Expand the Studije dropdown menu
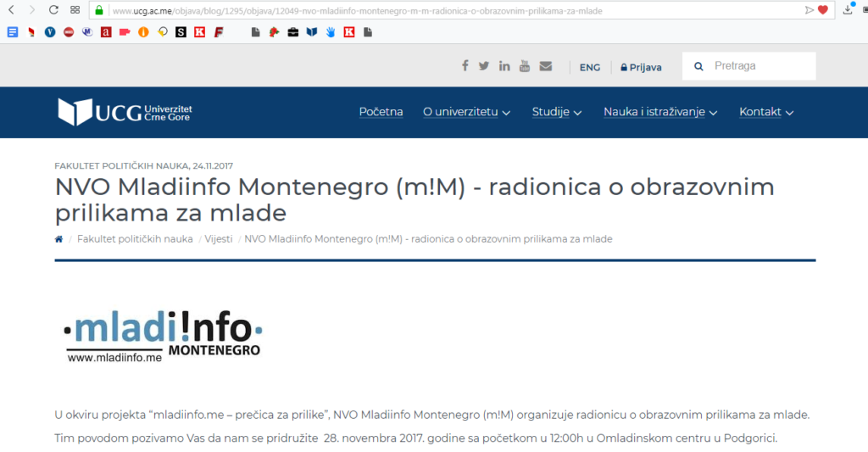 556,112
